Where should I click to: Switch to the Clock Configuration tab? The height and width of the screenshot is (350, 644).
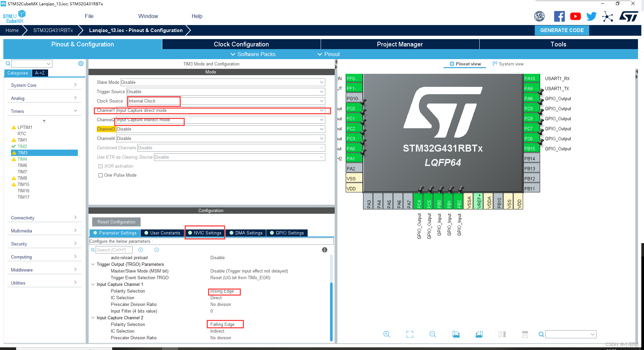pos(241,44)
